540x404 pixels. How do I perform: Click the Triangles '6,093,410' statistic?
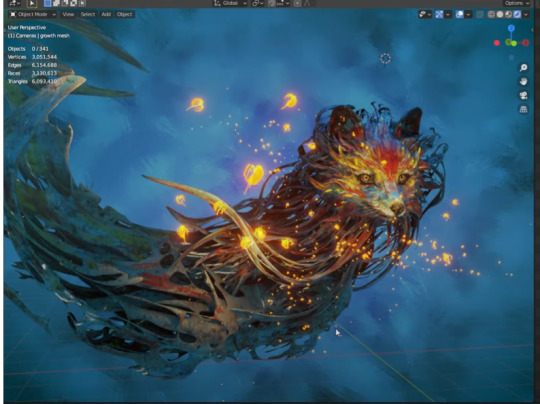44,82
